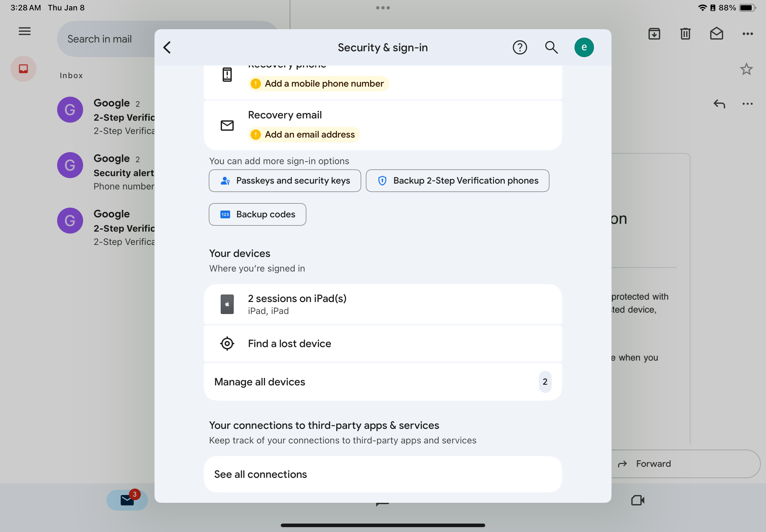Tap the recovery phone device icon
766x532 pixels.
click(x=227, y=74)
